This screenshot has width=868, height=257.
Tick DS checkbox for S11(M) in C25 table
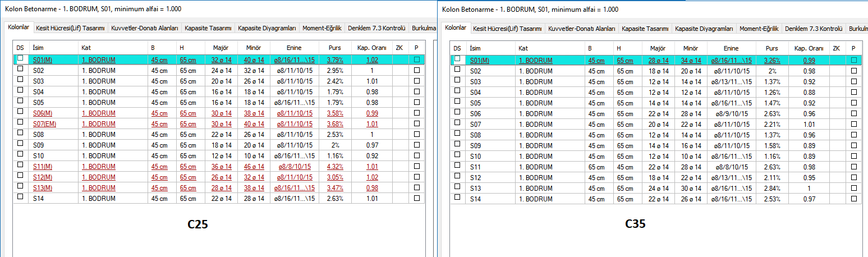(20, 166)
